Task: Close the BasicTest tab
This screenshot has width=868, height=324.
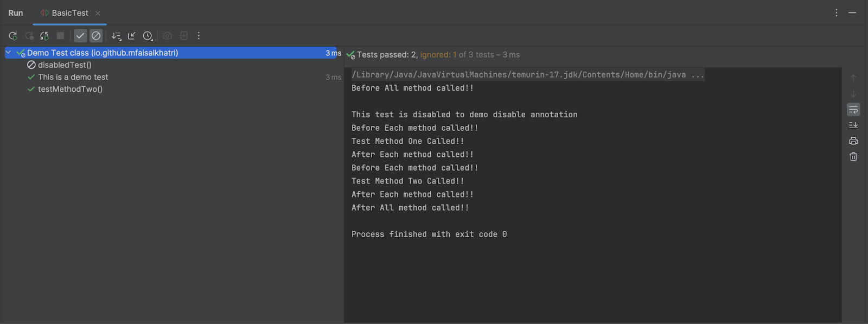Action: pos(97,12)
